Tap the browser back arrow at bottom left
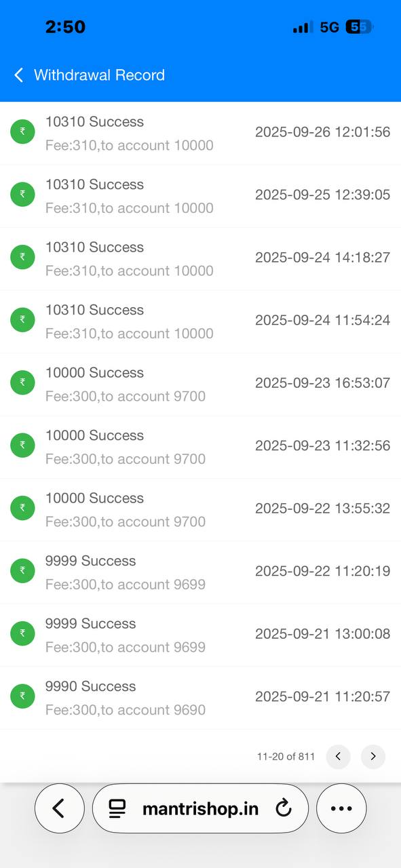 (x=59, y=808)
